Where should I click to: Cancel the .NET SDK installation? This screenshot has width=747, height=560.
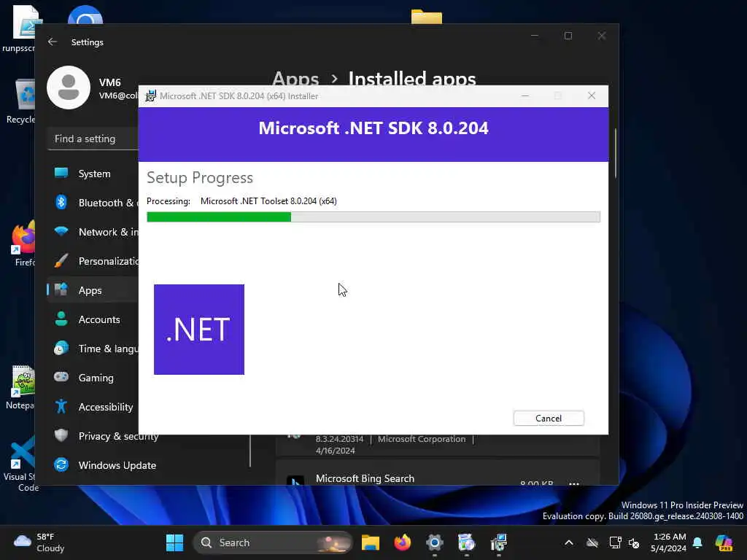[x=549, y=418]
